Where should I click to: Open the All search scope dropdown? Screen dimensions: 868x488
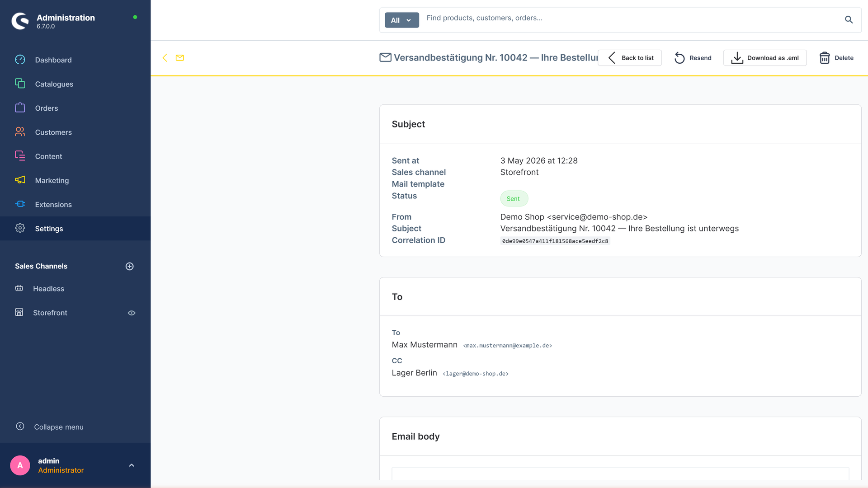click(x=401, y=20)
